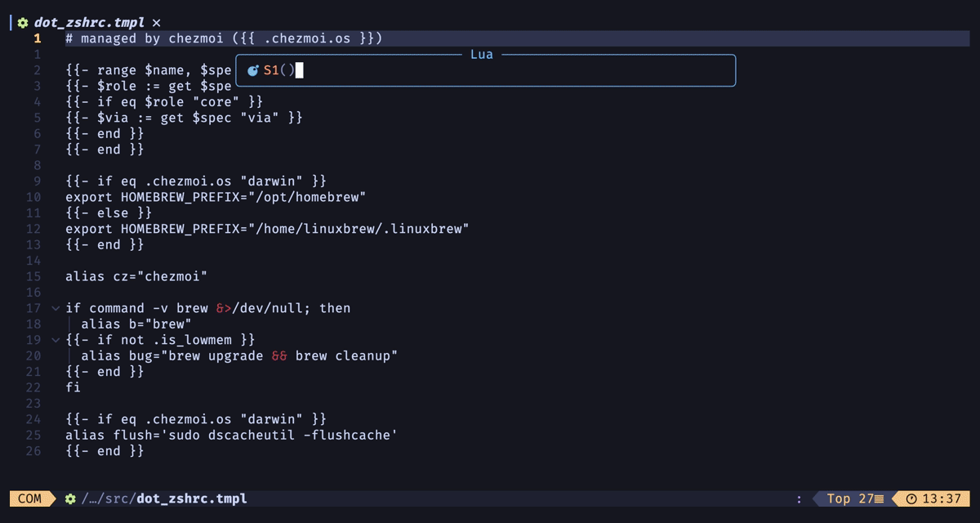Click the alias cz="chezmoi" line
Viewport: 980px width, 523px height.
[136, 276]
